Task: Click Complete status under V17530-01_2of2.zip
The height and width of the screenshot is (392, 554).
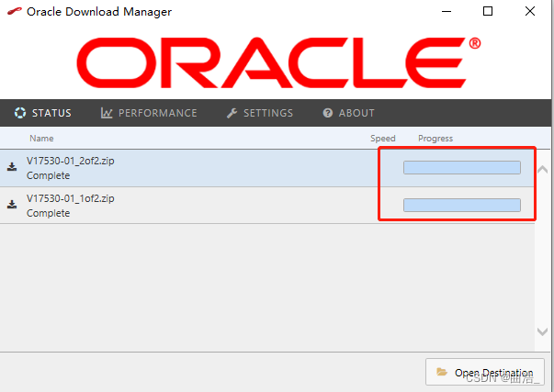Action: click(48, 175)
